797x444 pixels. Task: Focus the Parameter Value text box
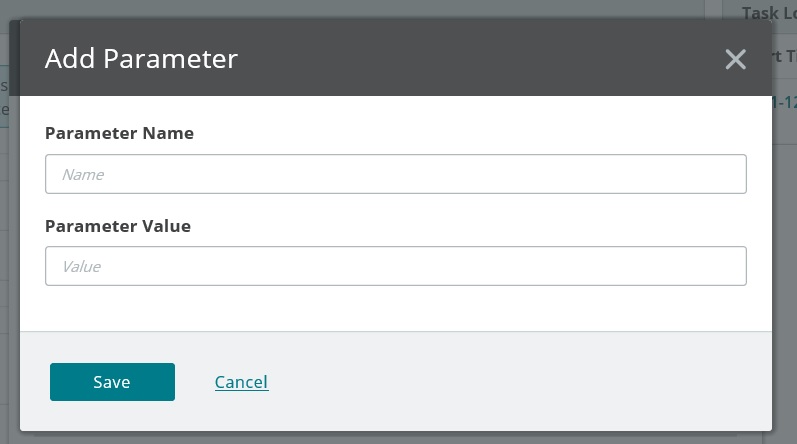[395, 266]
